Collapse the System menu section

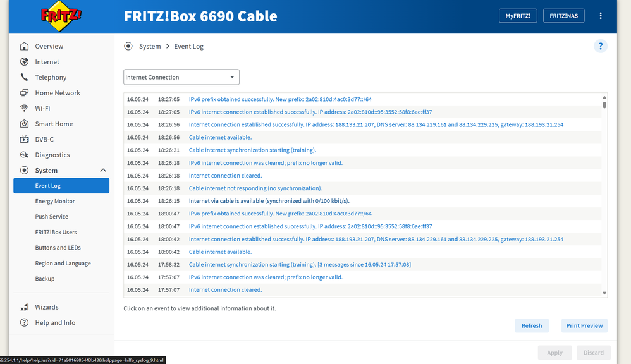tap(103, 171)
